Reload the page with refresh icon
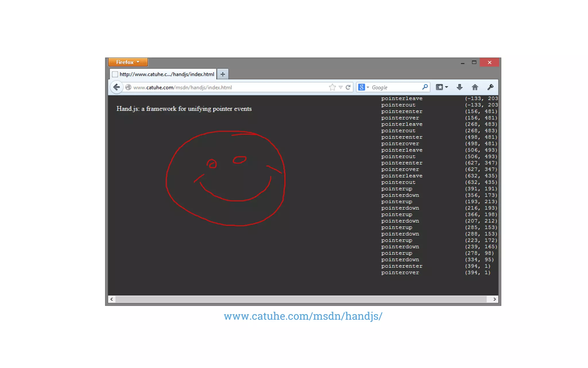This screenshot has height=368, width=588. click(x=348, y=87)
